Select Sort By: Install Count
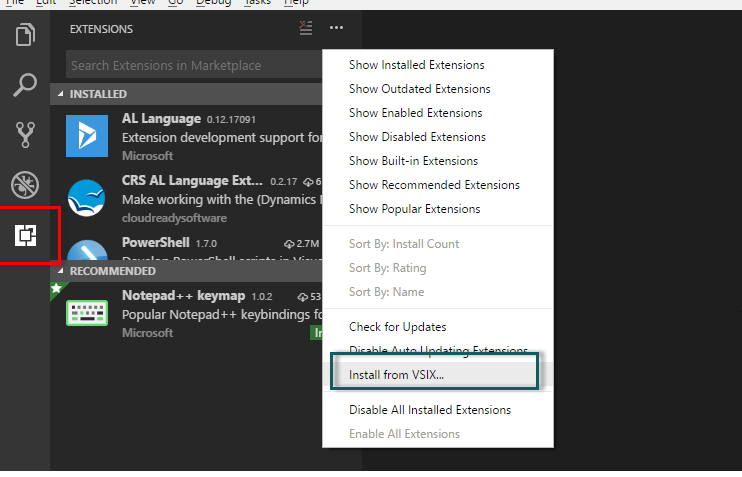Screen dimensions: 742x477 pyautogui.click(x=404, y=244)
